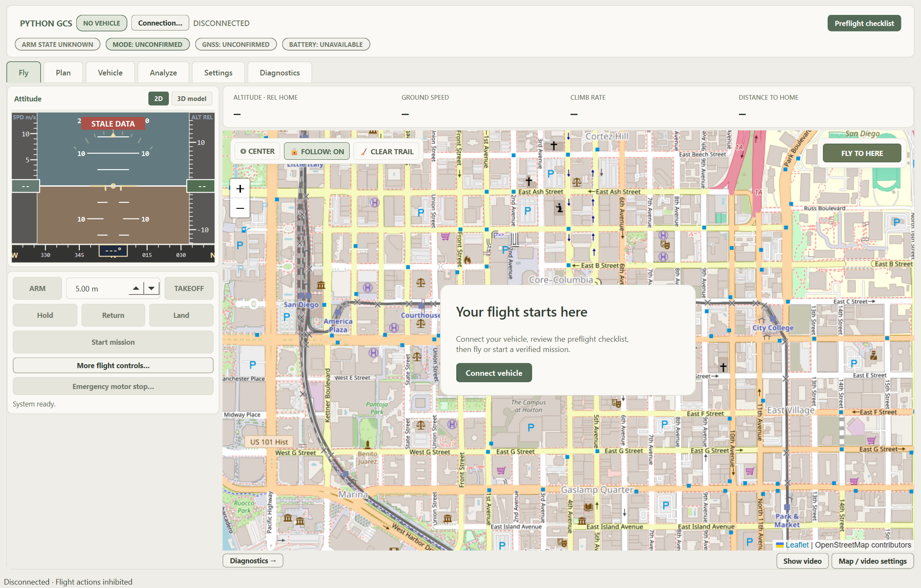
Task: Open the Leaflet attribution link
Action: click(797, 545)
